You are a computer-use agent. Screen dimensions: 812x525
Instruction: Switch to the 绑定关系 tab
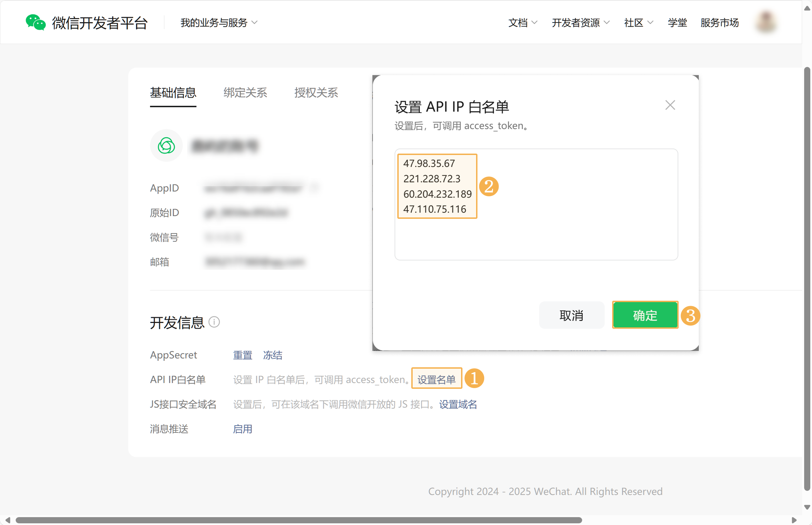(245, 93)
